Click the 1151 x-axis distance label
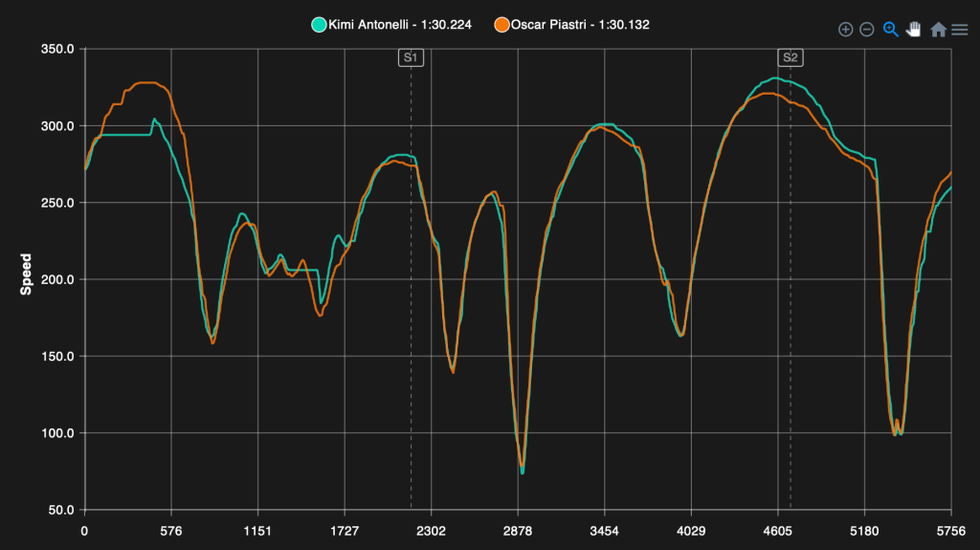 [257, 531]
